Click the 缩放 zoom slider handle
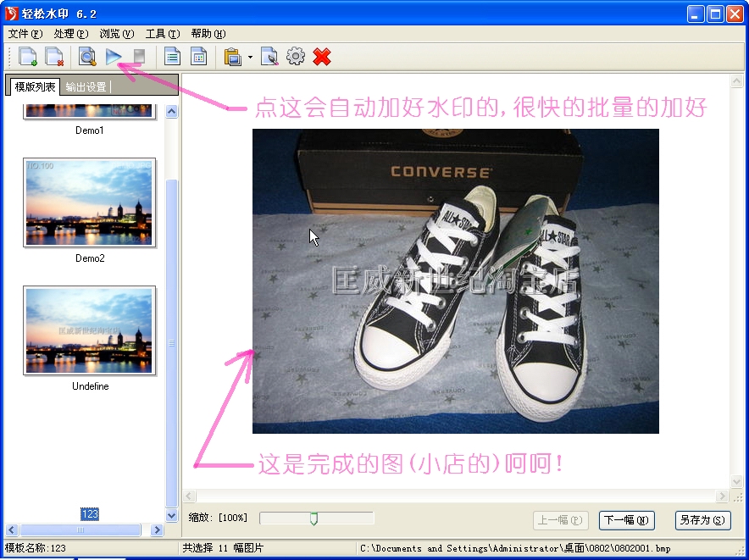 pyautogui.click(x=313, y=518)
